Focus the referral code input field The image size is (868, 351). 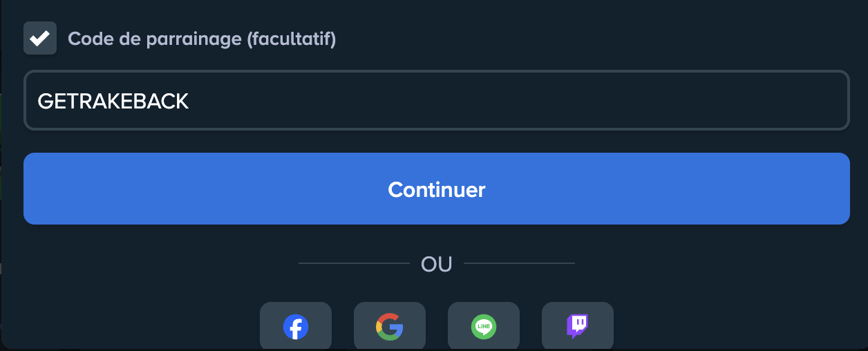coord(436,101)
